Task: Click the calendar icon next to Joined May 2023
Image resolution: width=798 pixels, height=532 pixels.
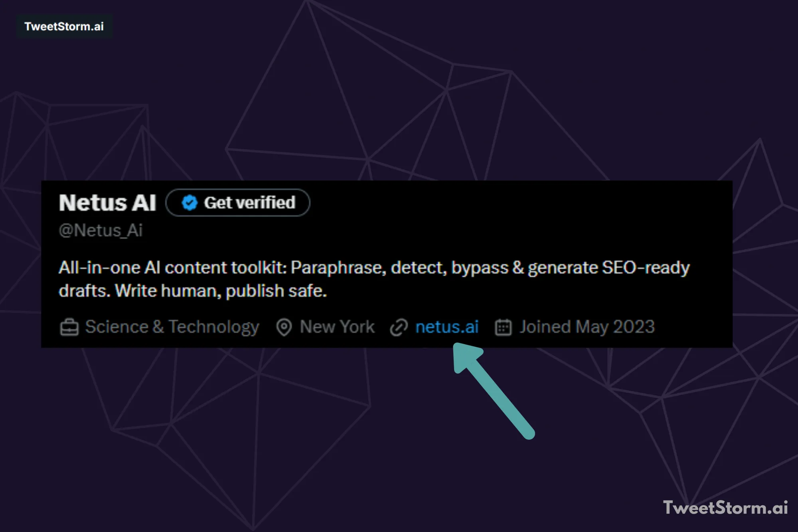Action: (504, 327)
